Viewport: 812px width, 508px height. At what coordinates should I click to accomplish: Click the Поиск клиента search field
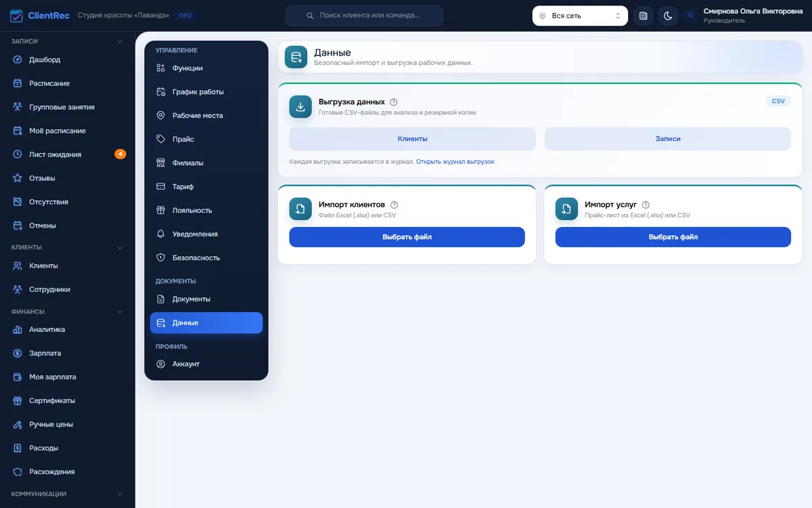pyautogui.click(x=364, y=16)
